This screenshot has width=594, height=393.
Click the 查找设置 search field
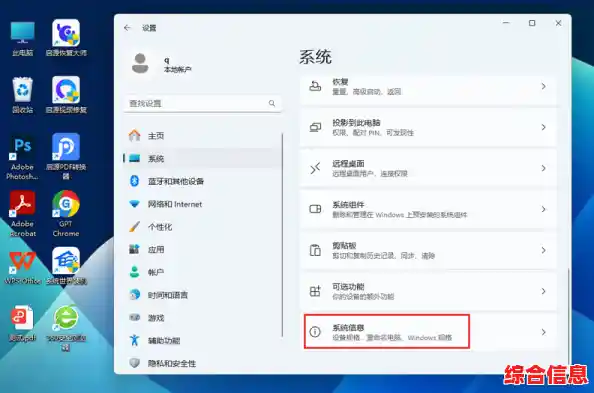[x=203, y=103]
